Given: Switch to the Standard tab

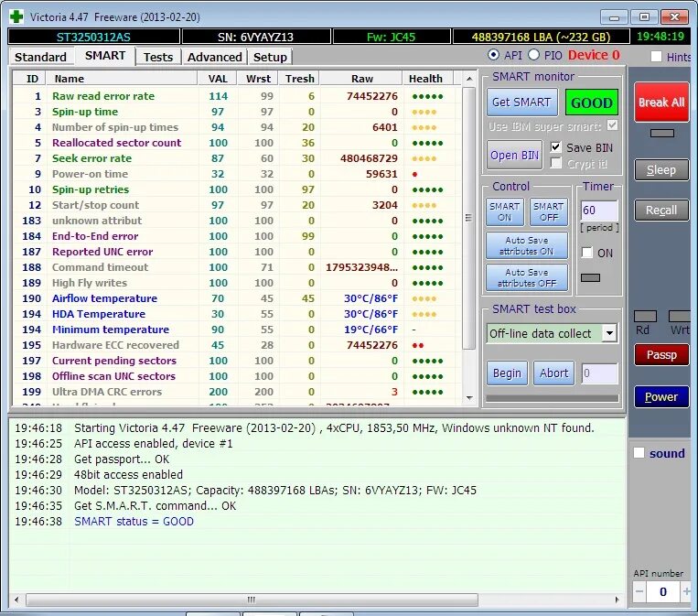Looking at the screenshot, I should [40, 57].
